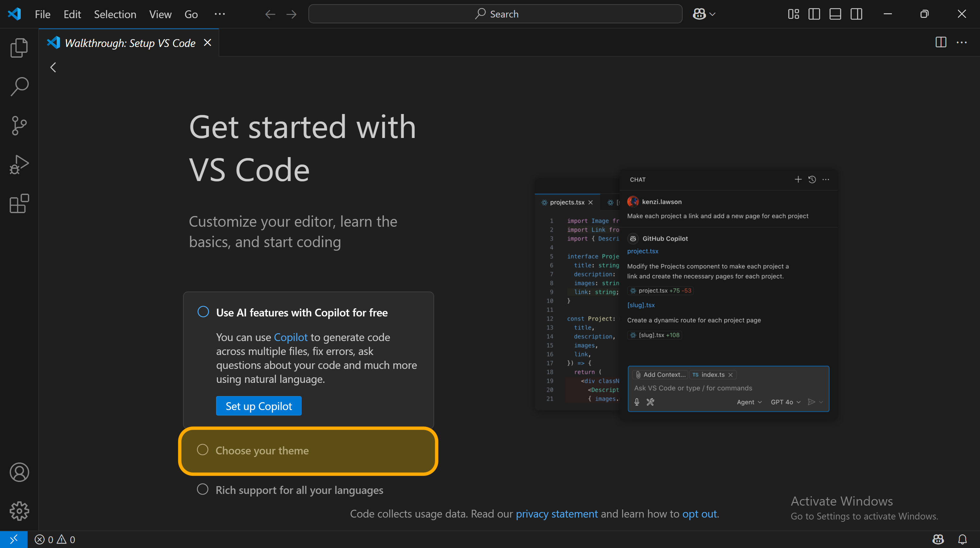
Task: Open Run and Debug view
Action: pos(19,165)
